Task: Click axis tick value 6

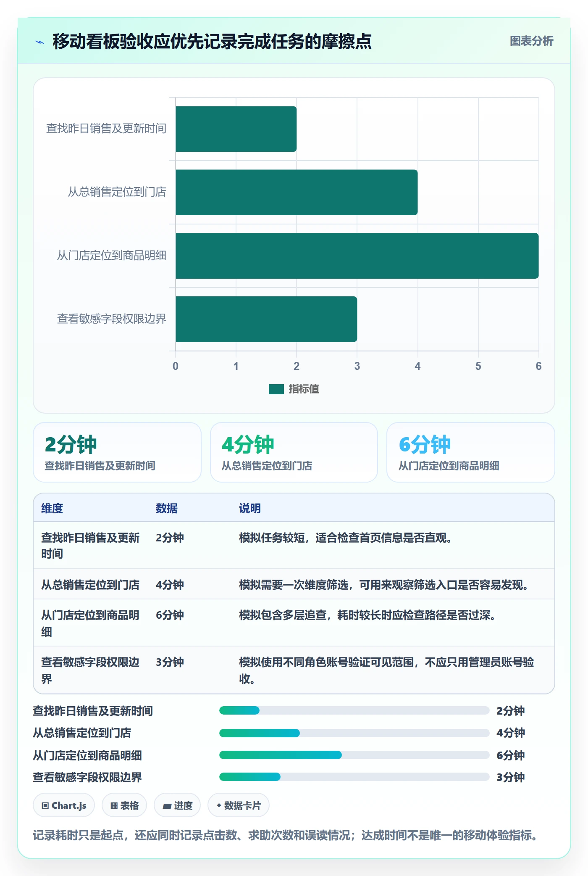Action: [538, 367]
